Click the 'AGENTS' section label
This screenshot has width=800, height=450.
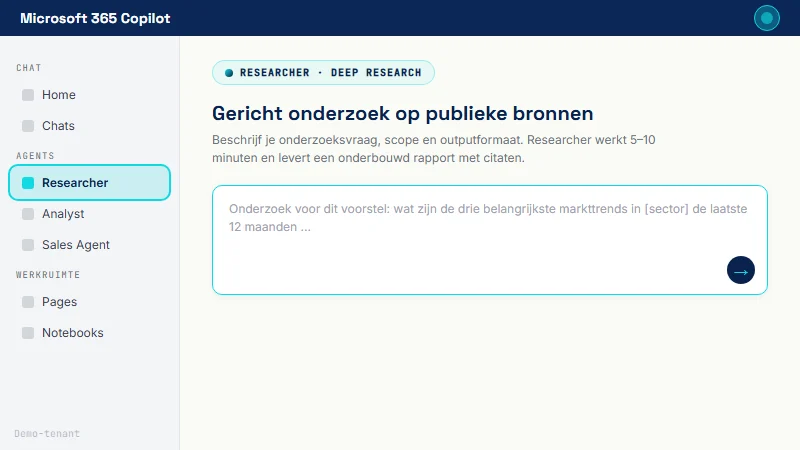[x=35, y=156]
